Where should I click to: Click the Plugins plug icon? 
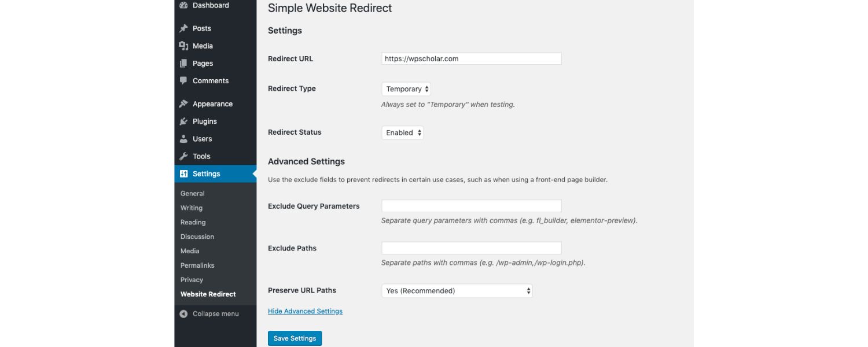point(183,121)
